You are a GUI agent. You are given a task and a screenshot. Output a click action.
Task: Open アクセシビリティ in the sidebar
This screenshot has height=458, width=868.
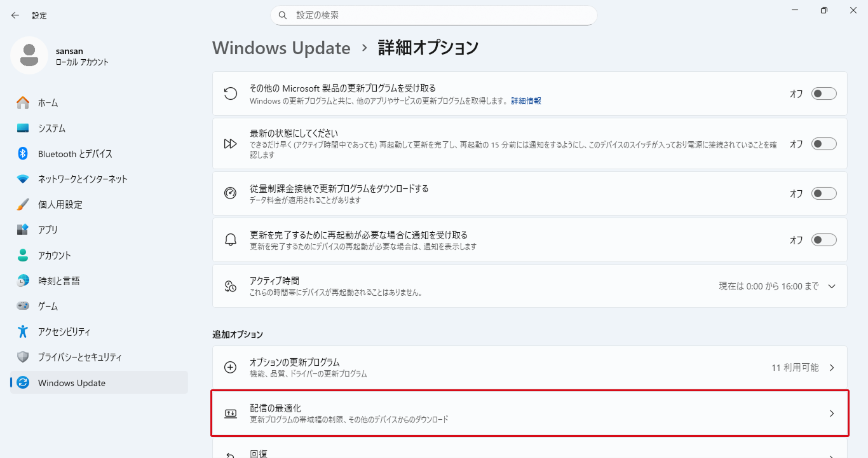(x=99, y=331)
